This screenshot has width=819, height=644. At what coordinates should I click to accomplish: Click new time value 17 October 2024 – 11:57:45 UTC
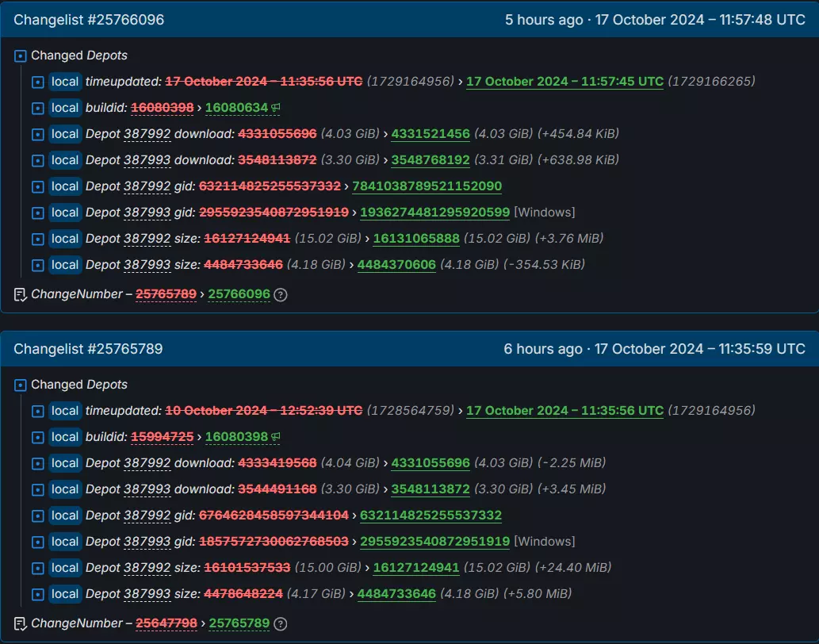[x=564, y=82]
